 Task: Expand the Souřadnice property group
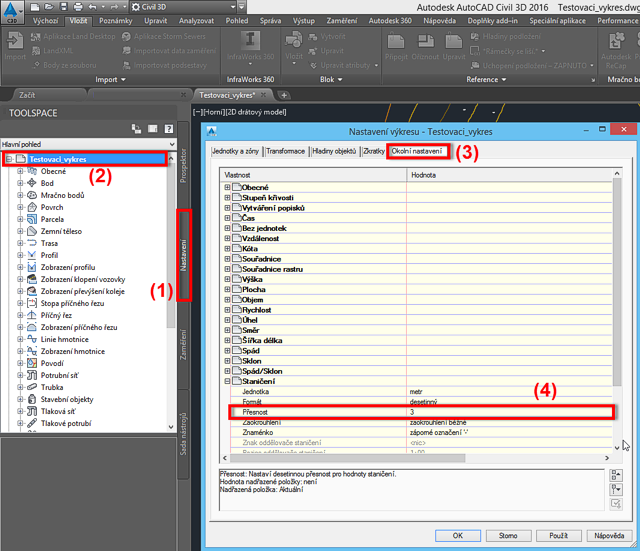[227, 259]
